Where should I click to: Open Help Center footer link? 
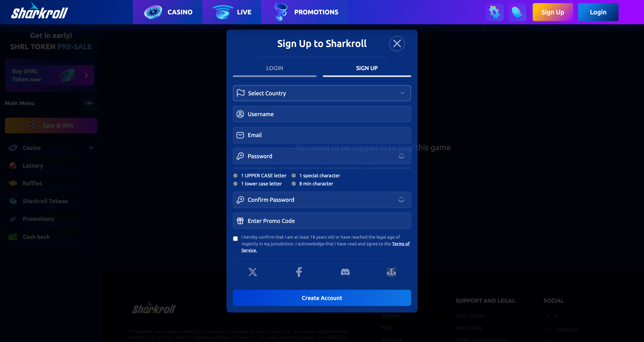(x=470, y=315)
